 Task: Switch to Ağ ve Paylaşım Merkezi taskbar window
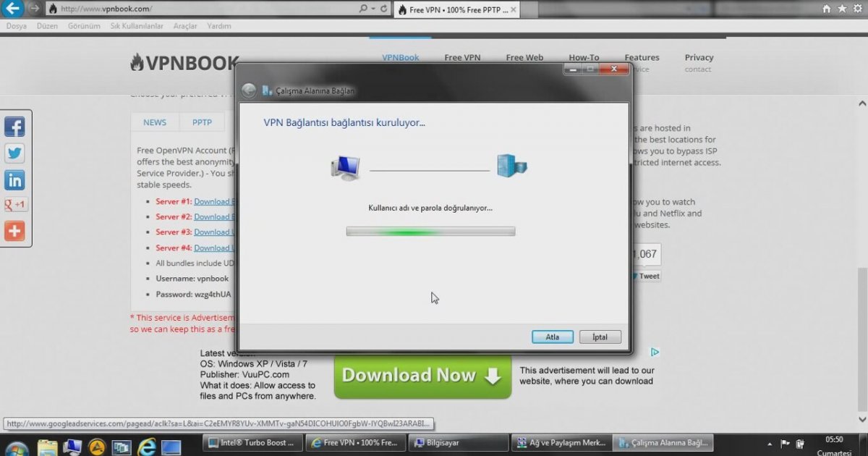(x=560, y=442)
